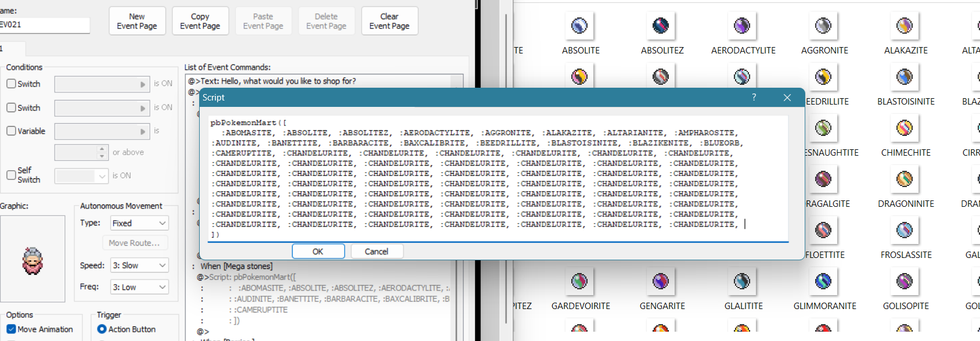Image resolution: width=980 pixels, height=341 pixels.
Task: Select the icon above the ESNAUGHTITE label
Action: (x=823, y=128)
